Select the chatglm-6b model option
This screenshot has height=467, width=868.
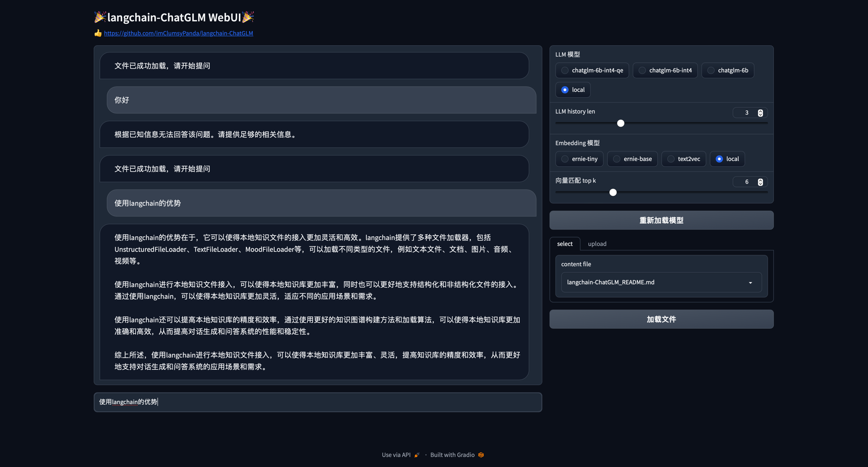(711, 71)
